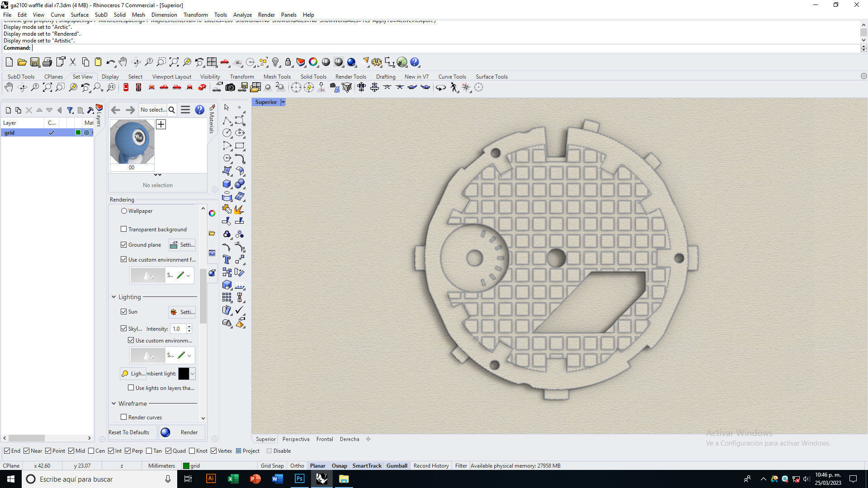Select the Rectangle tool in the sidebar

(240, 145)
